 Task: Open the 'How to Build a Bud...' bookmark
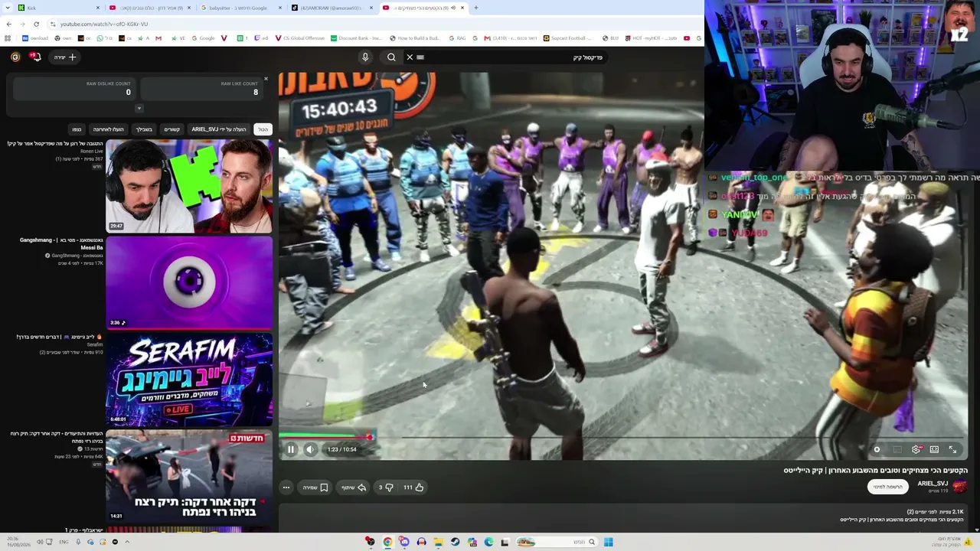click(414, 38)
